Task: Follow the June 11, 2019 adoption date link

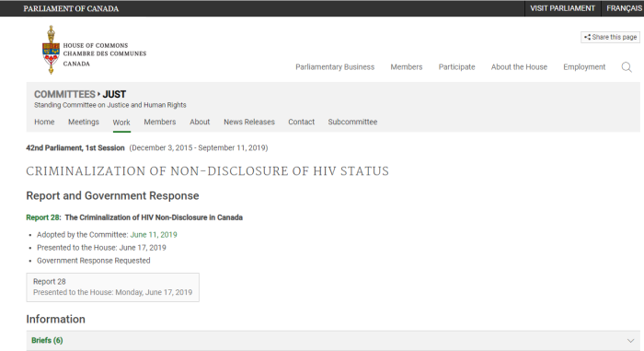Action: point(154,235)
